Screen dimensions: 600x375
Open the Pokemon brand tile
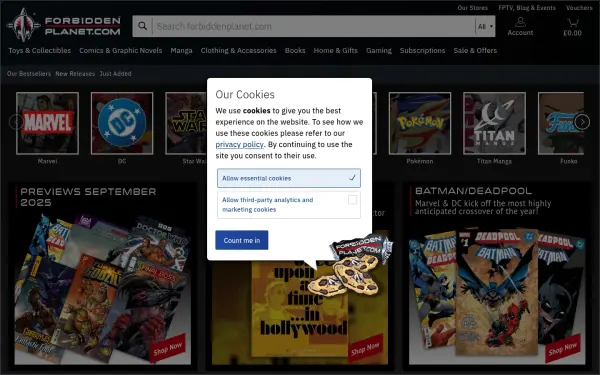(420, 123)
